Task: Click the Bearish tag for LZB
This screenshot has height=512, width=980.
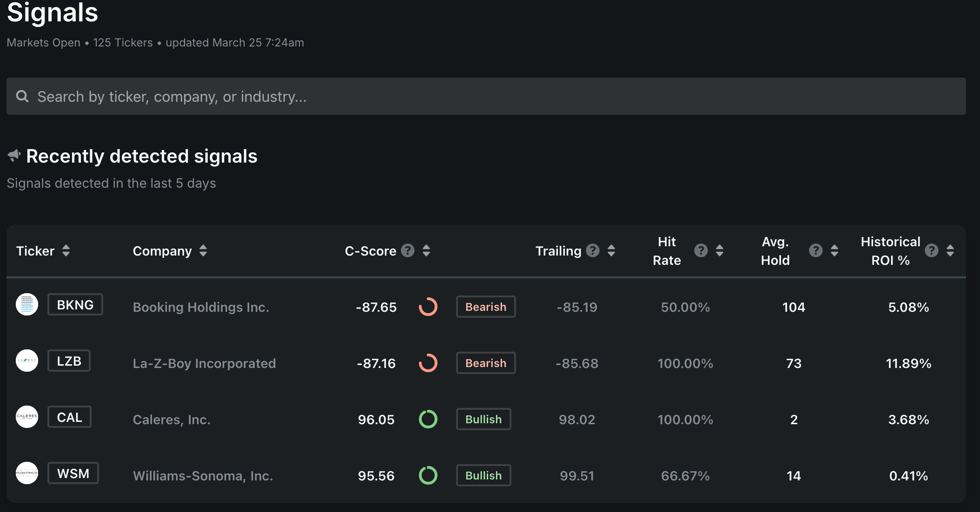Action: [486, 363]
